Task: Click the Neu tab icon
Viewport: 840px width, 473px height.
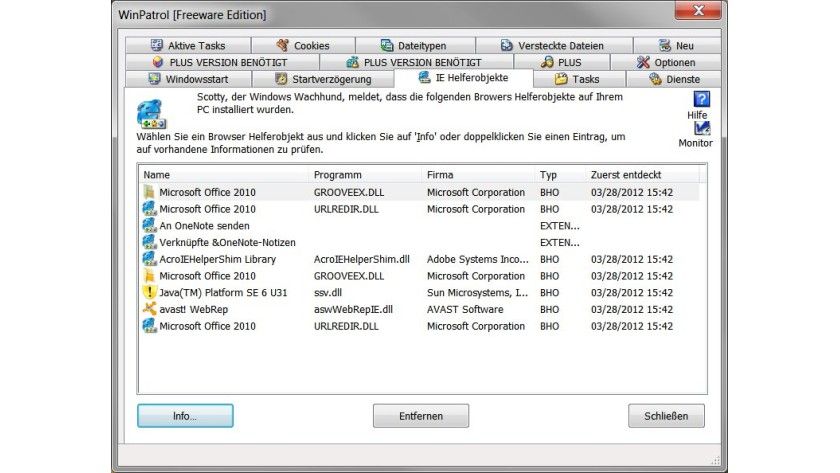Action: point(665,45)
